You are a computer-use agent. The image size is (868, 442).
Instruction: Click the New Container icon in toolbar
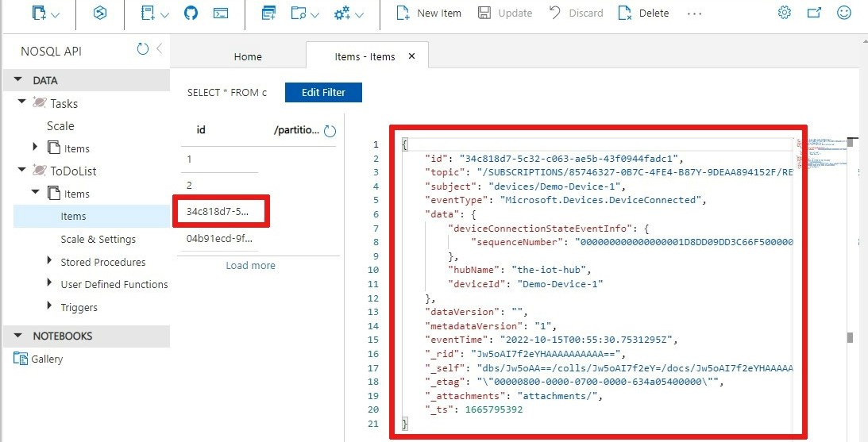[x=39, y=13]
